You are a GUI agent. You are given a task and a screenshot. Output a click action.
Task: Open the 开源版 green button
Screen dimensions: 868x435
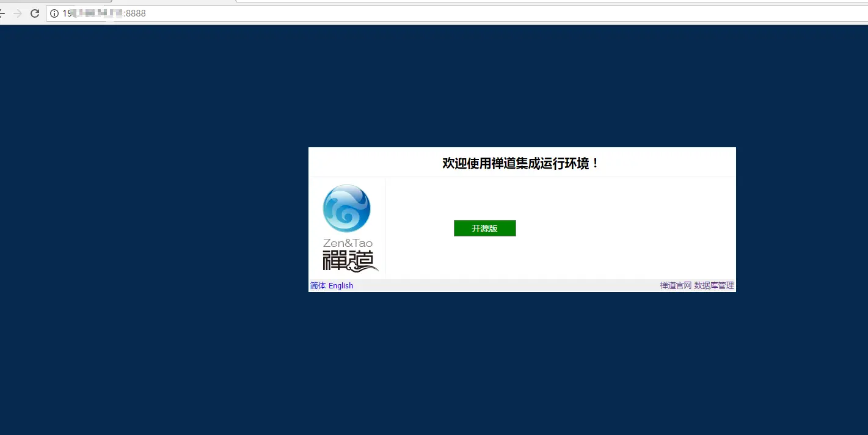pos(484,228)
